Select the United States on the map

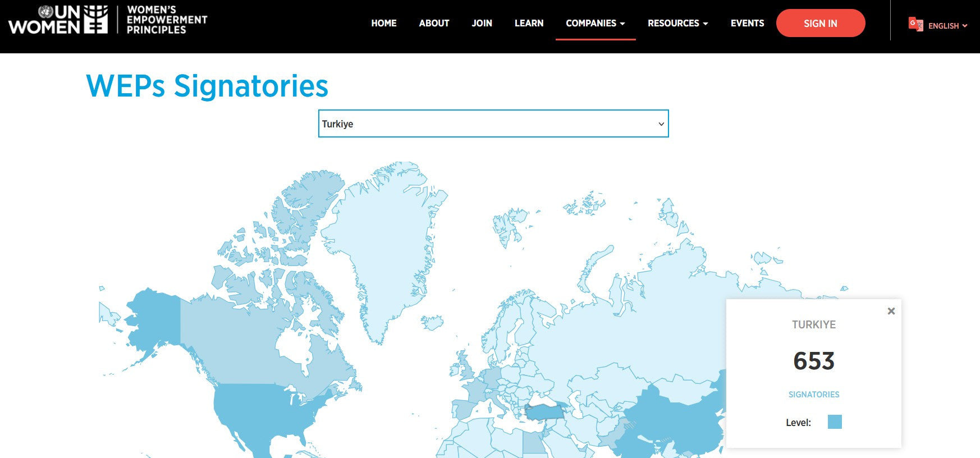click(x=264, y=410)
